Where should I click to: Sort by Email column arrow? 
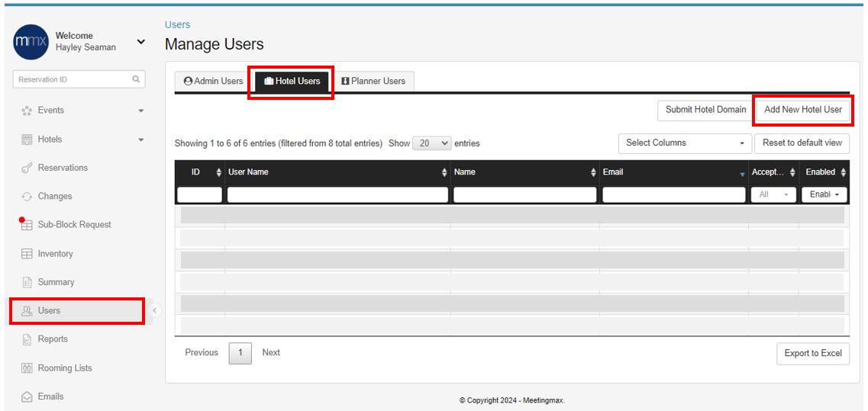tap(742, 175)
